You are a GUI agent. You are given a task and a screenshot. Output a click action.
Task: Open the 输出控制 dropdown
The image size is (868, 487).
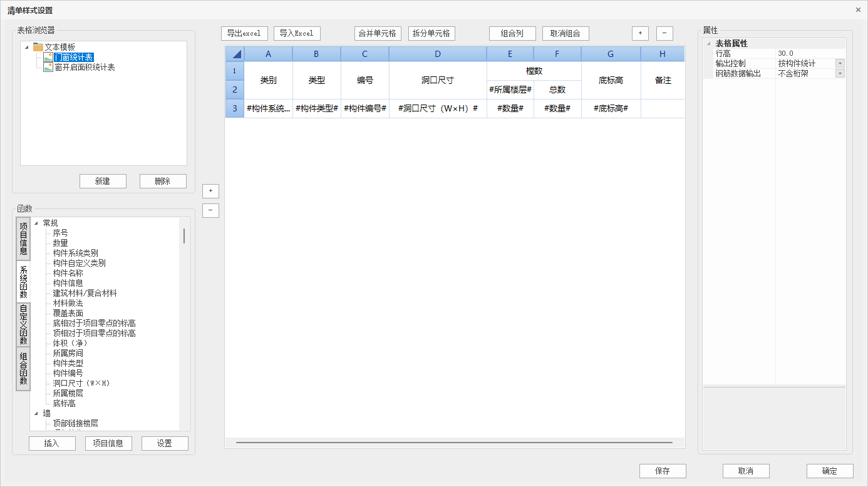[x=840, y=64]
